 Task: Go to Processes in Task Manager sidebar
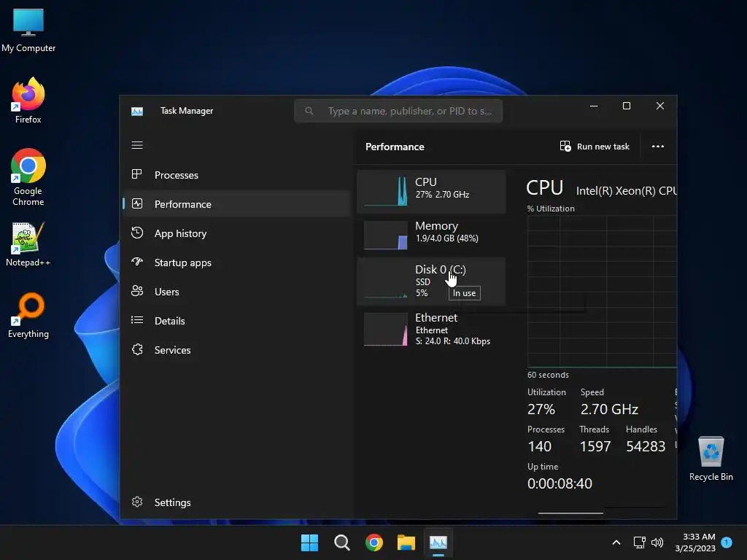237,175
